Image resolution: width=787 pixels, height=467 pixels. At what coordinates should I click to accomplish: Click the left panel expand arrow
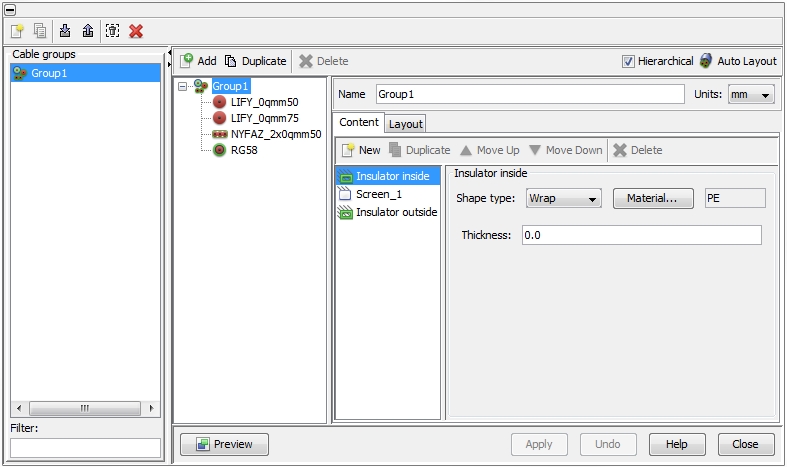click(x=169, y=64)
